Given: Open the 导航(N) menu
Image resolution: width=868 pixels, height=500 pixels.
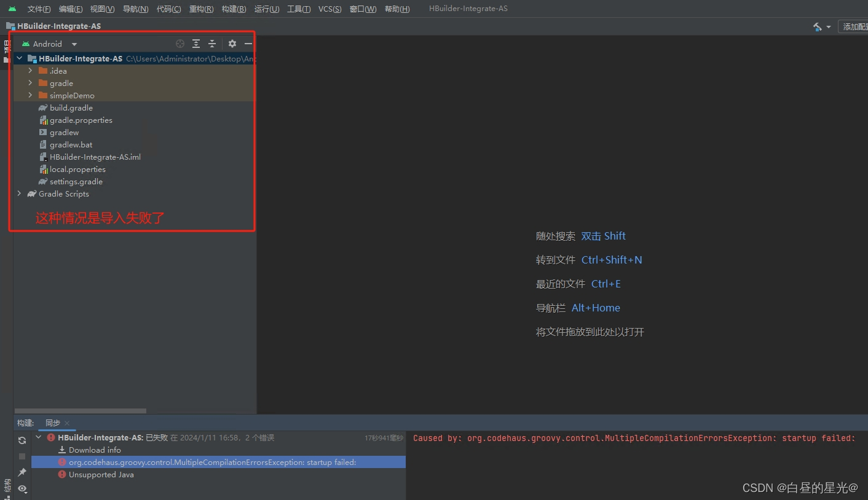Looking at the screenshot, I should tap(135, 9).
